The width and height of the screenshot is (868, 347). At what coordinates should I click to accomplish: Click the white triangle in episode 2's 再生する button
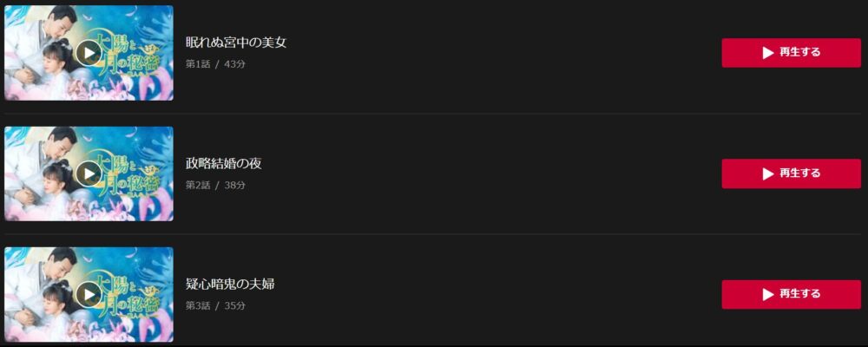pyautogui.click(x=767, y=173)
